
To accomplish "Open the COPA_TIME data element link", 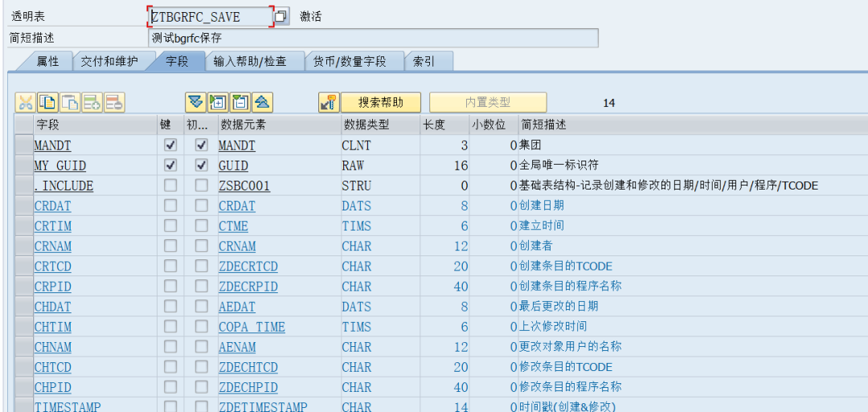I will pyautogui.click(x=252, y=327).
